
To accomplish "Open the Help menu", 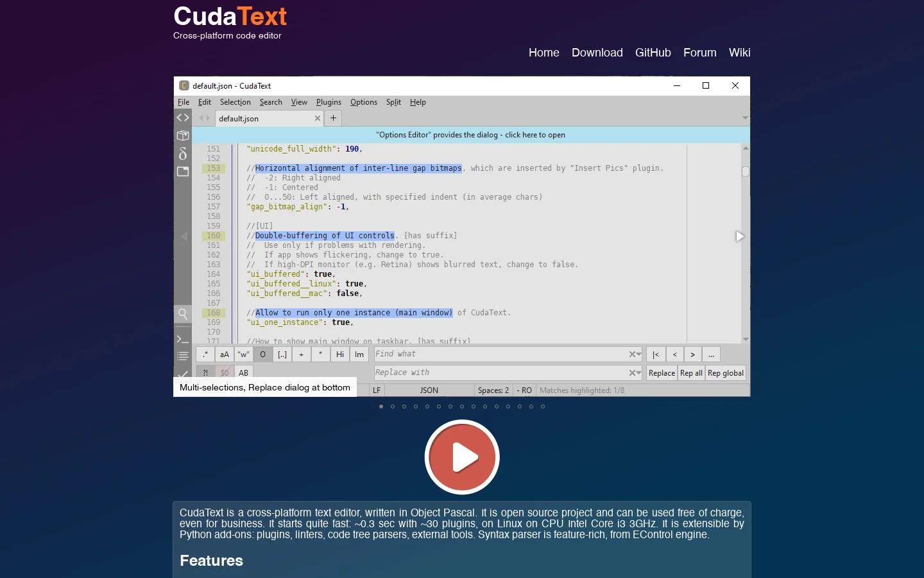I will click(418, 102).
